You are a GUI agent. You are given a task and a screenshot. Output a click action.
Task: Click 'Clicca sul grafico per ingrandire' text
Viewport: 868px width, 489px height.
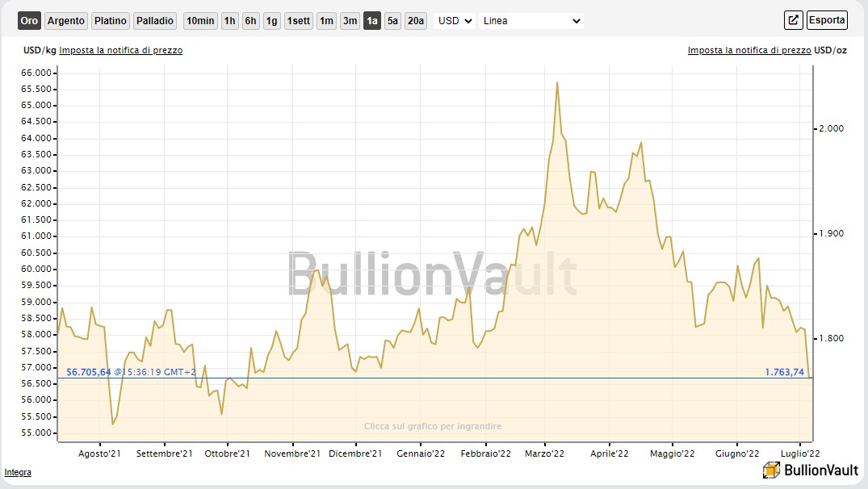433,426
